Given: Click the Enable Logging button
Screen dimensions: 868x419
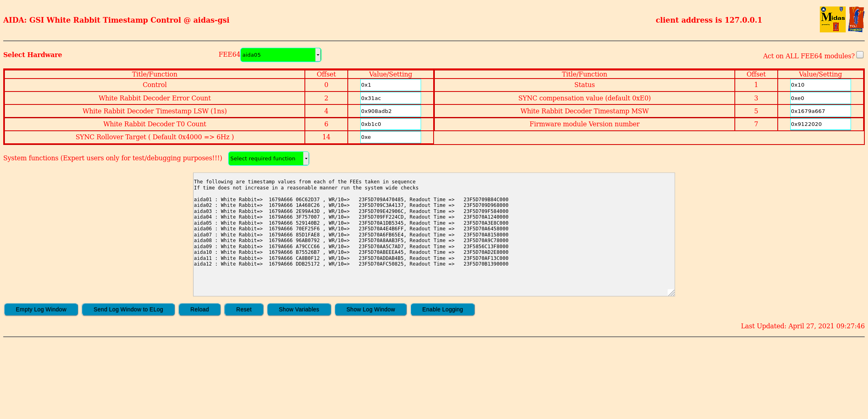Looking at the screenshot, I should [x=443, y=309].
